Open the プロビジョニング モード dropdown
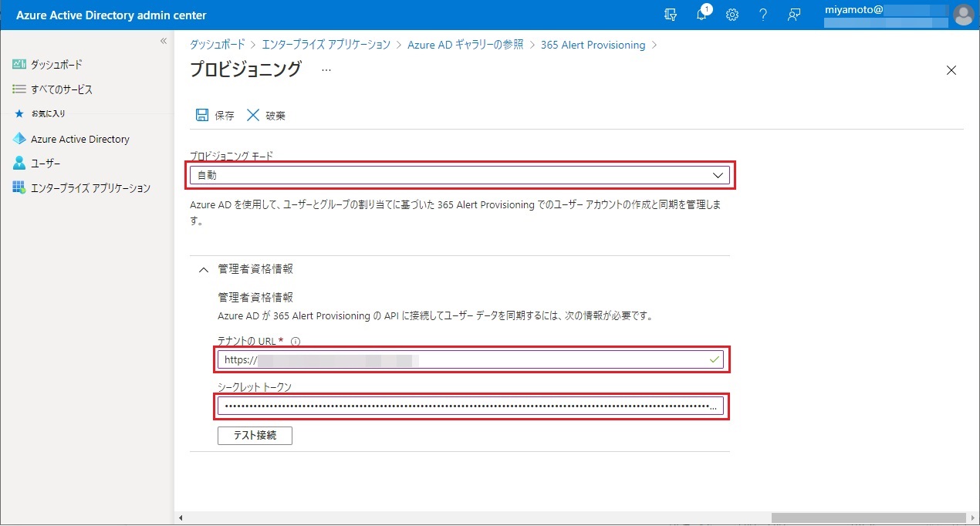 (x=459, y=175)
